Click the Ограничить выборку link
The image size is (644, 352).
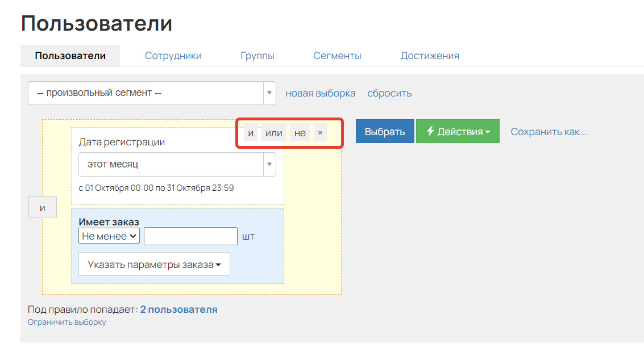point(67,322)
